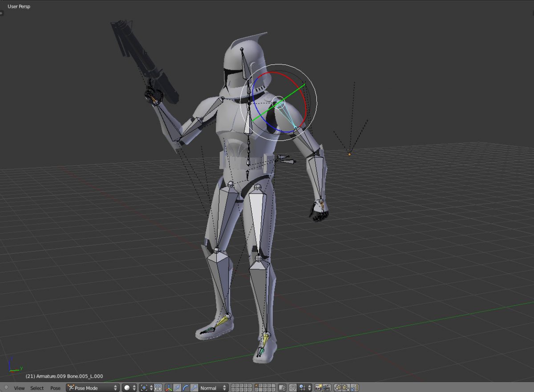Copy the current pose to buffer
534x392 pixels.
(x=338, y=388)
